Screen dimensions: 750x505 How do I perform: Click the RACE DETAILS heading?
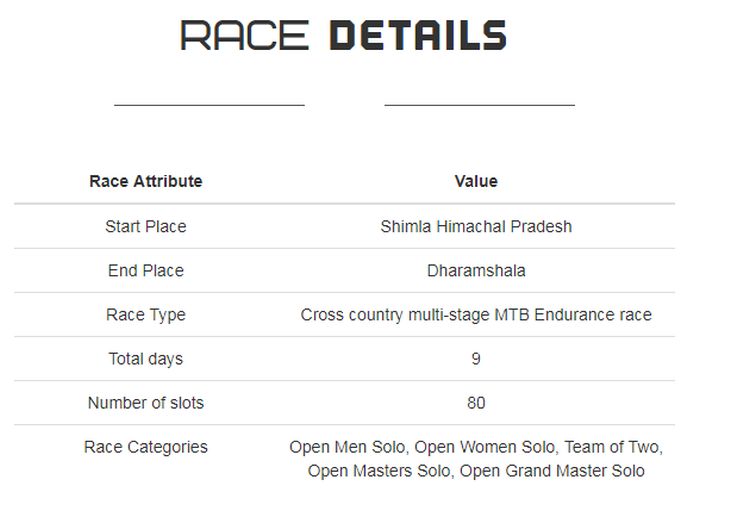(343, 35)
